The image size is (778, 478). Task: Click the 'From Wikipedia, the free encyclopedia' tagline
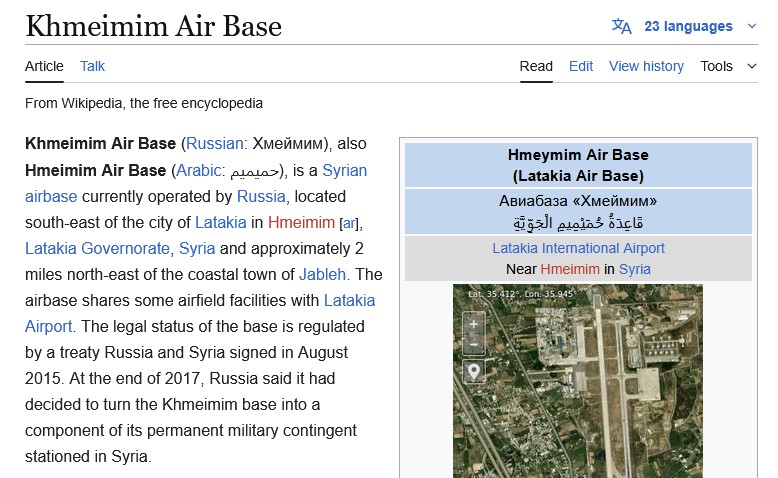click(144, 103)
